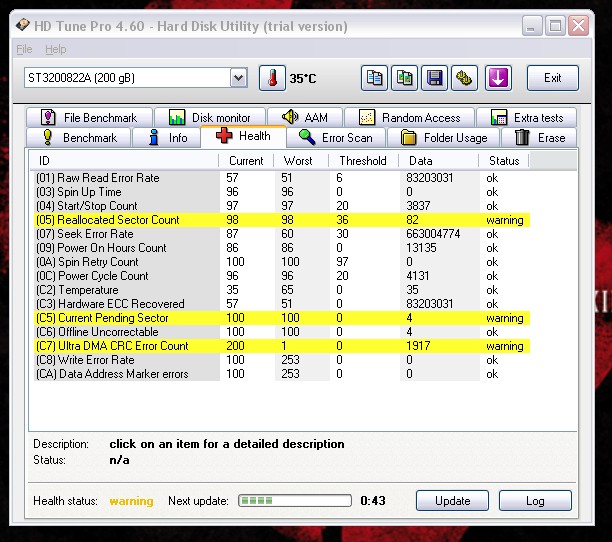
Task: Click the copy screenshot toolbar icon
Action: (404, 78)
